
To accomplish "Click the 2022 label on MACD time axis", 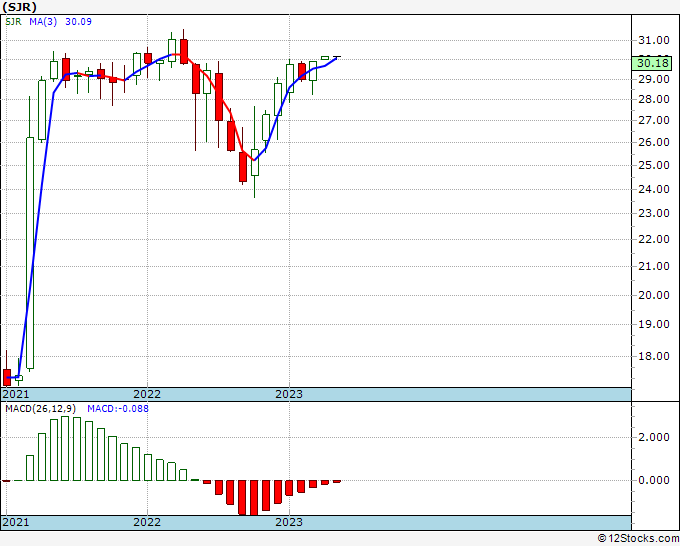I will point(147,522).
